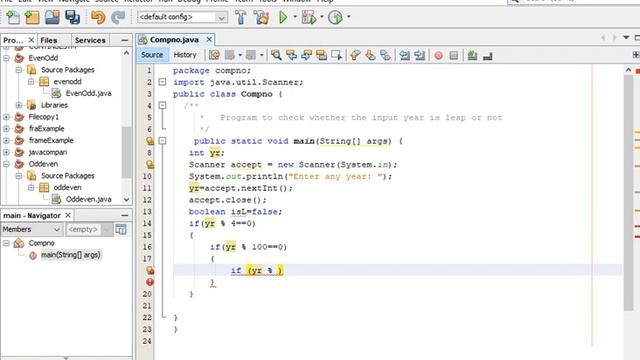Stop Macro Recording square icon

tap(453, 55)
